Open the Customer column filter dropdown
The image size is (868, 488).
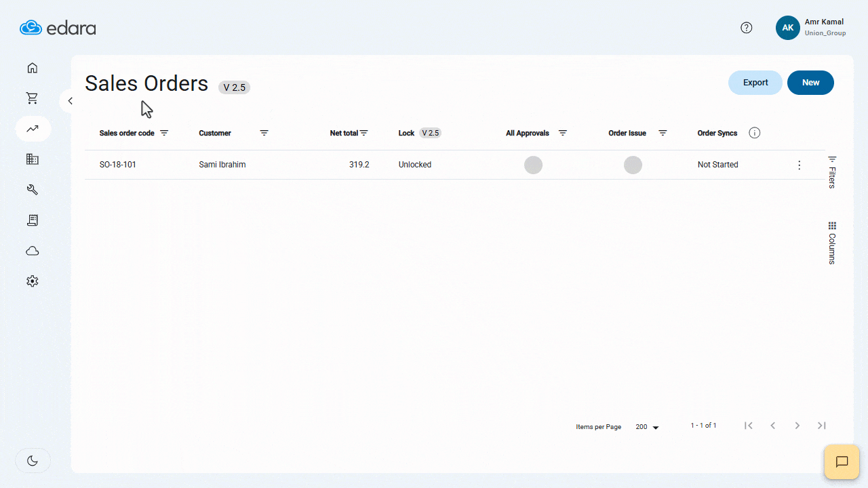click(x=264, y=133)
